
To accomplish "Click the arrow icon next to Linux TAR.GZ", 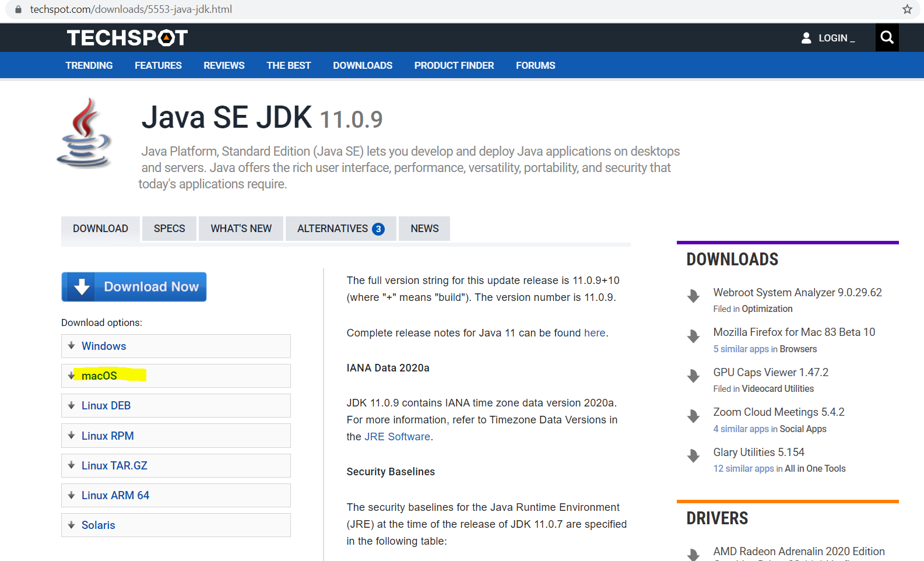I will tap(71, 465).
